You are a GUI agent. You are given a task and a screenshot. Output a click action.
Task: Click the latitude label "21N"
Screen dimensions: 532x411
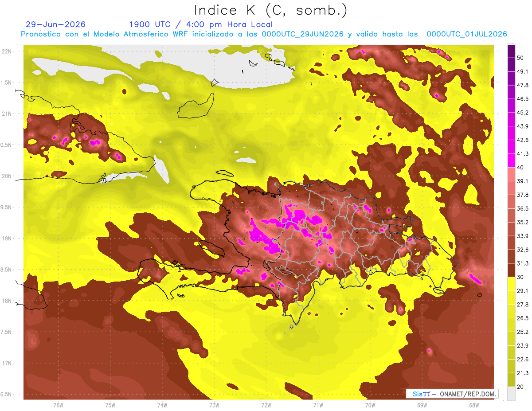tap(8, 114)
